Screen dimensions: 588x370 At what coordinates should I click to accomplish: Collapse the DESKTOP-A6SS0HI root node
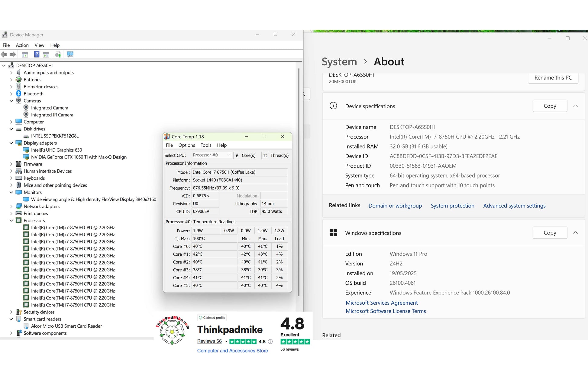(x=4, y=65)
